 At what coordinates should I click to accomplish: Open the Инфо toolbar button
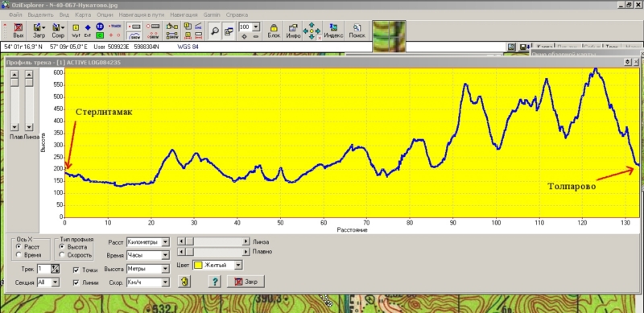293,31
